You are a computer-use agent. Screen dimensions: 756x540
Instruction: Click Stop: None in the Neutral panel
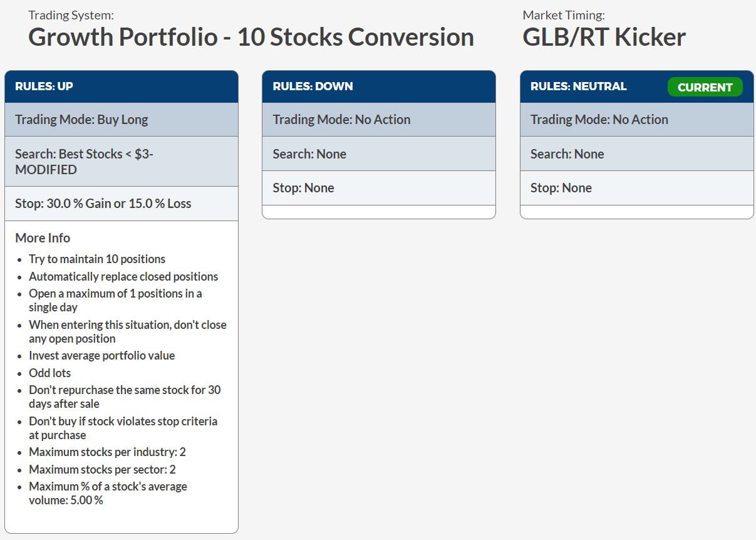[561, 187]
